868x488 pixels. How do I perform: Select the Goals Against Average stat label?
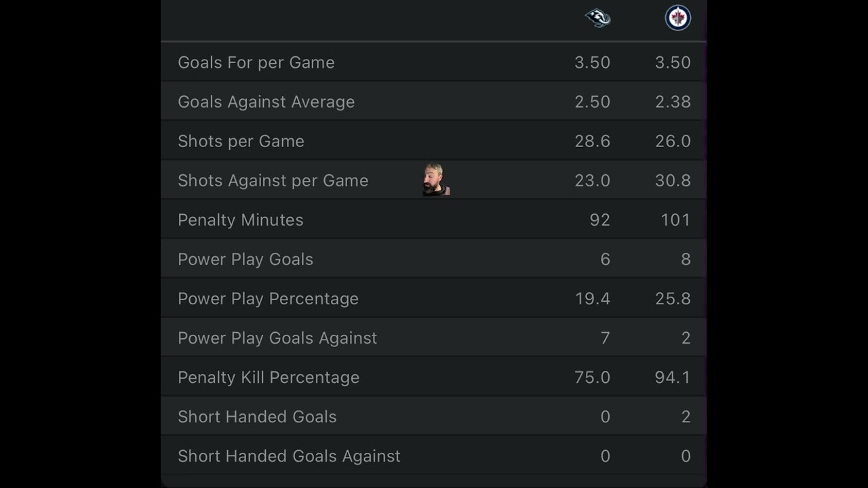point(266,102)
